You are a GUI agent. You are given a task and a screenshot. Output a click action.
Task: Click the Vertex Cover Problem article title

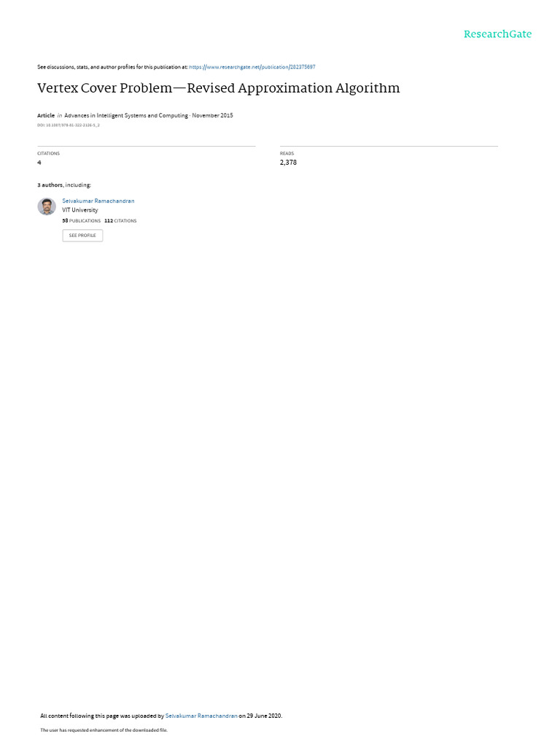point(219,88)
